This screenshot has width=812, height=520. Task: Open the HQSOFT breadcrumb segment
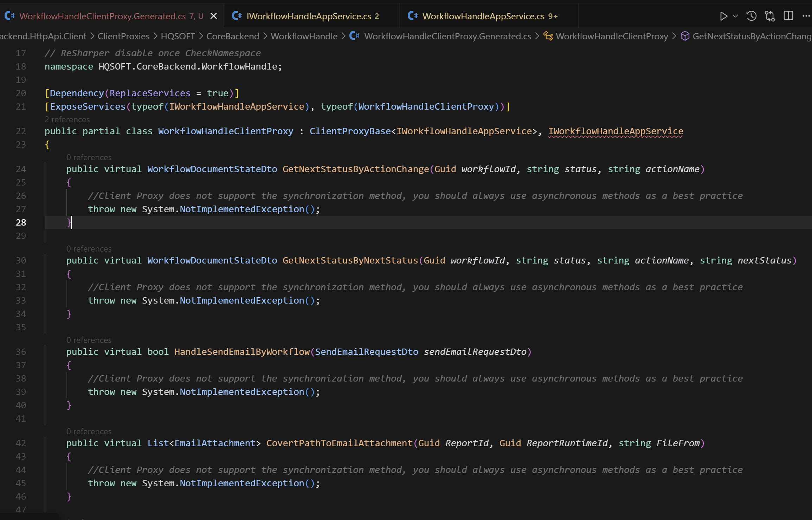(178, 36)
